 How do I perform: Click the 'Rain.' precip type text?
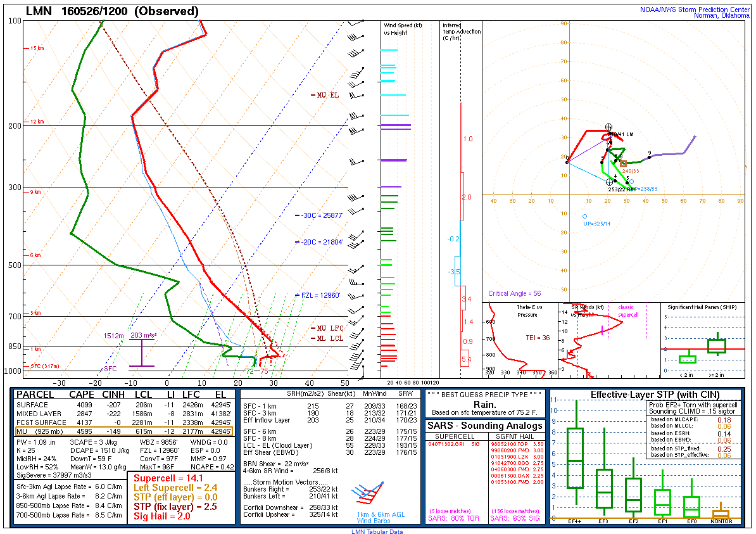click(x=484, y=405)
